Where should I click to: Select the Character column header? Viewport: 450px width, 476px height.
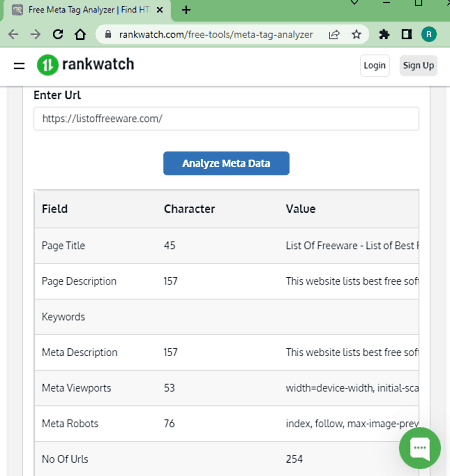tap(189, 209)
